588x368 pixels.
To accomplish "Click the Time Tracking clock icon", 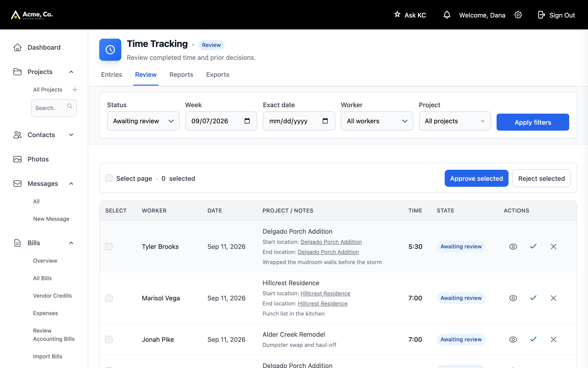I will point(110,50).
